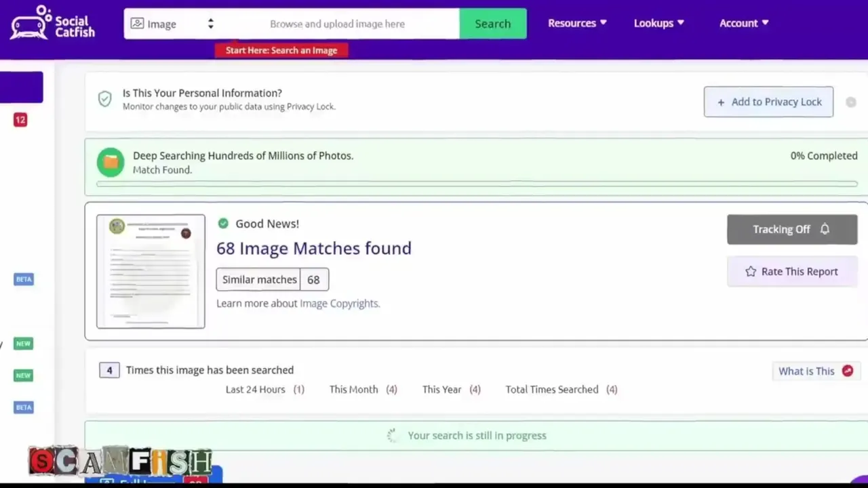Screen dimensions: 868x488
Task: Open the searched document thumbnail
Action: [151, 272]
